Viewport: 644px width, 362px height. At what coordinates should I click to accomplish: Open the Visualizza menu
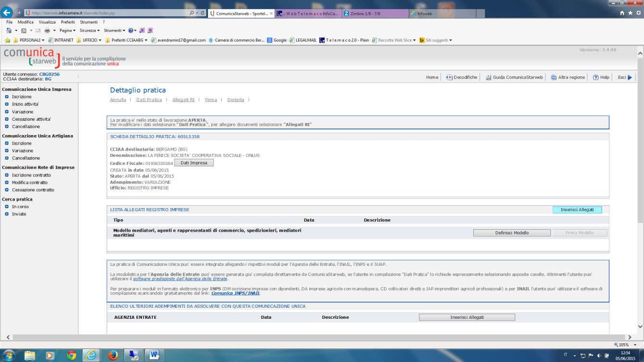(47, 22)
